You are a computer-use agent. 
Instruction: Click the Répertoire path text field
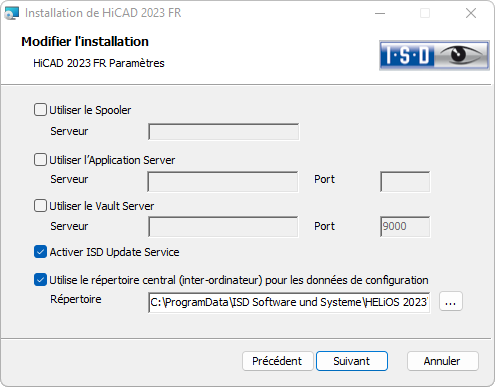pos(289,302)
